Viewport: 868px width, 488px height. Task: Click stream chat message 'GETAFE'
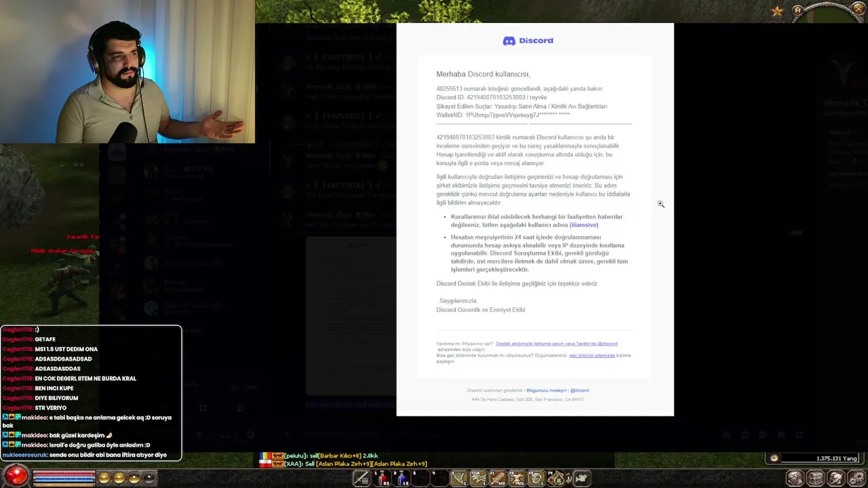click(45, 340)
